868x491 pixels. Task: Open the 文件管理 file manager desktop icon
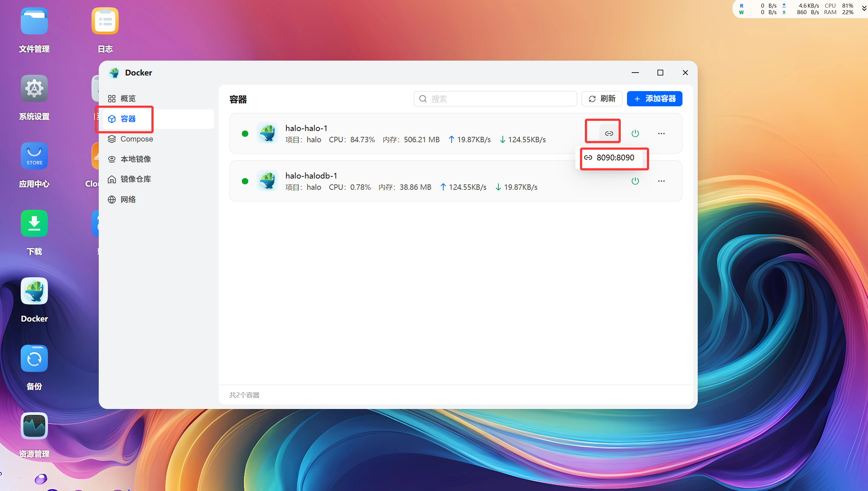34,22
